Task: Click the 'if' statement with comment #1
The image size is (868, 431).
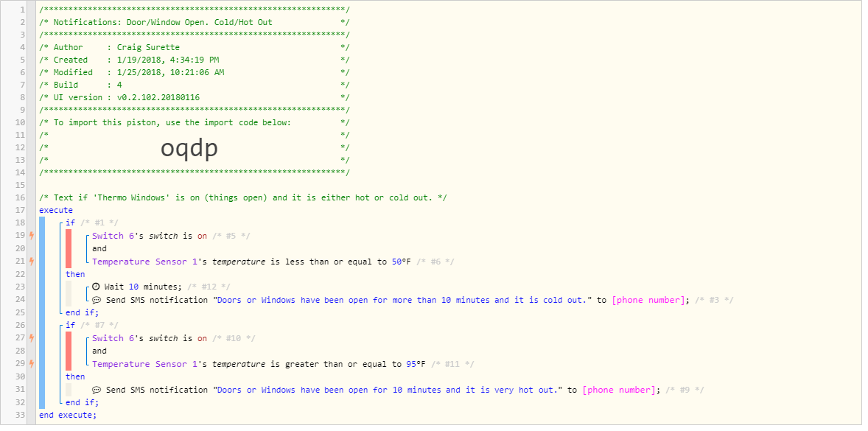Action: pos(70,223)
